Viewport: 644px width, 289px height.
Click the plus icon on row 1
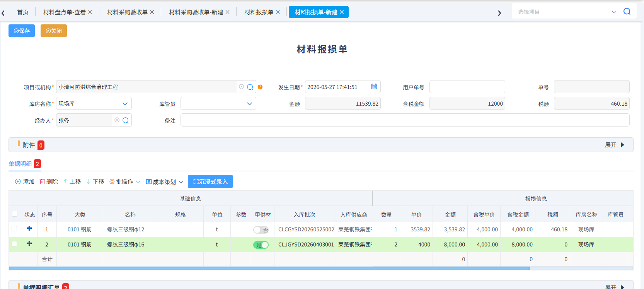coord(29,228)
